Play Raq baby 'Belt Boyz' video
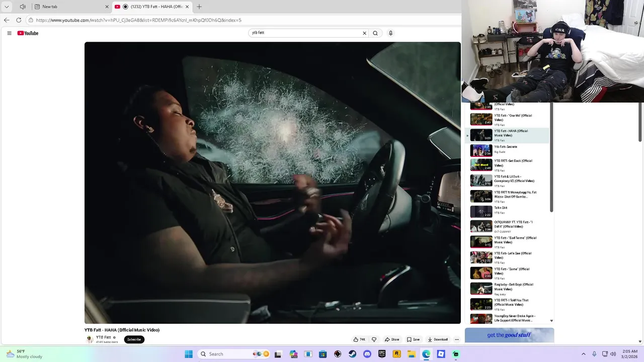 [x=508, y=289]
